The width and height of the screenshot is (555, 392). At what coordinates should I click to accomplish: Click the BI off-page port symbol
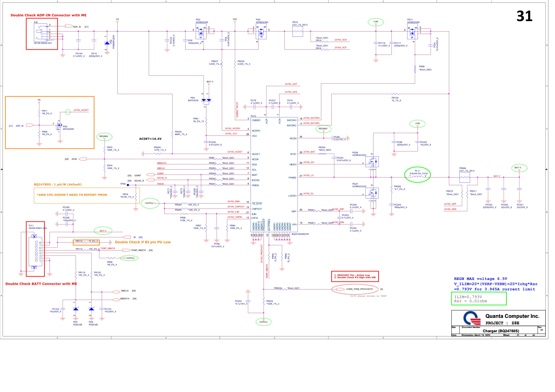[127, 237]
